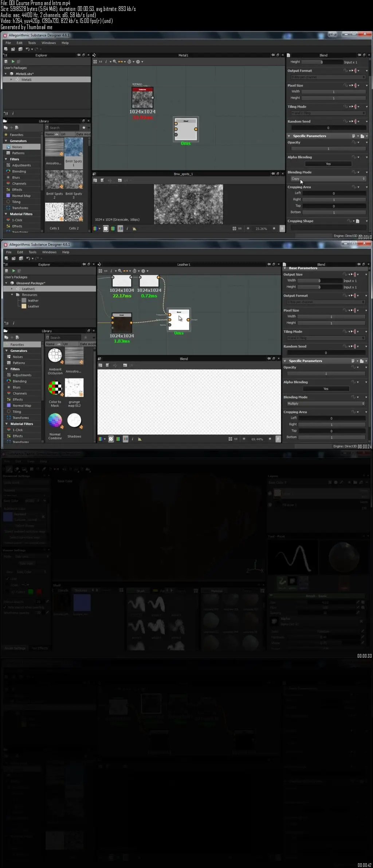
Task: Toggle Alpha Blending 'Yes' in Metal1 window
Action: click(x=328, y=164)
